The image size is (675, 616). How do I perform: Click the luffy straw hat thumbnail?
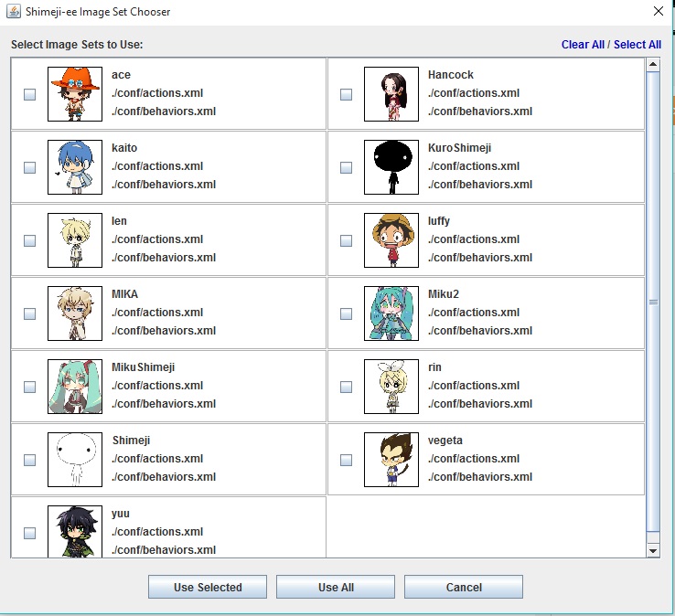[x=391, y=240]
